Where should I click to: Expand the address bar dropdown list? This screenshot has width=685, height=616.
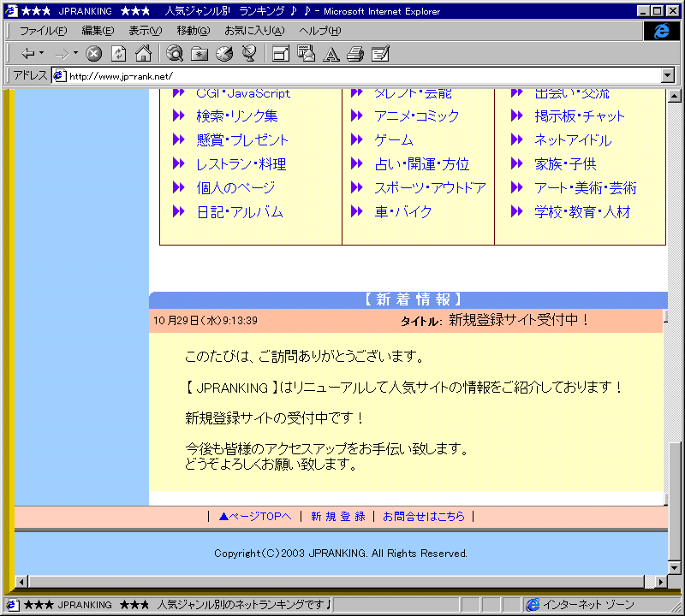coord(668,75)
